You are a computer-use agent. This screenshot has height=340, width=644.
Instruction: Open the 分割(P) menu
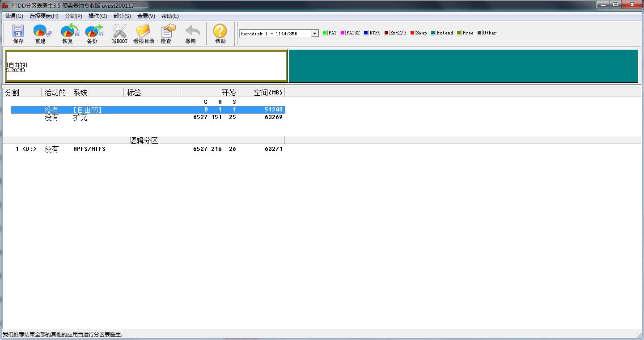click(x=73, y=16)
